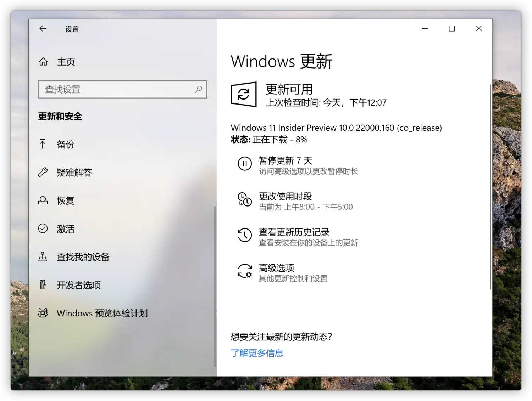
Task: Maximize the 设置 window
Action: [x=452, y=29]
